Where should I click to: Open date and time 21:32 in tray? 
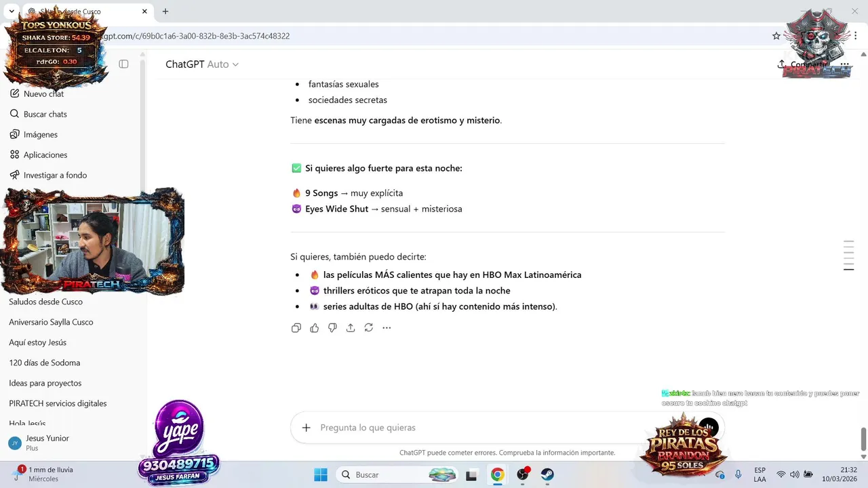point(840,474)
